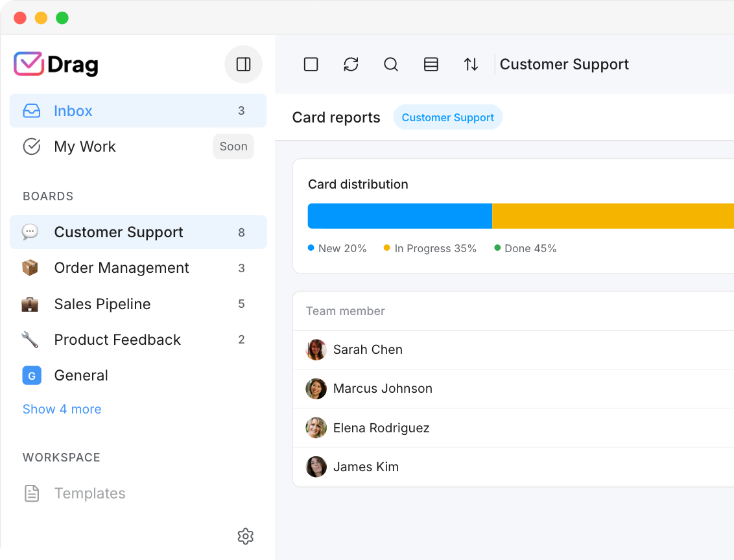
Task: Click the Order Management package icon
Action: coord(30,268)
